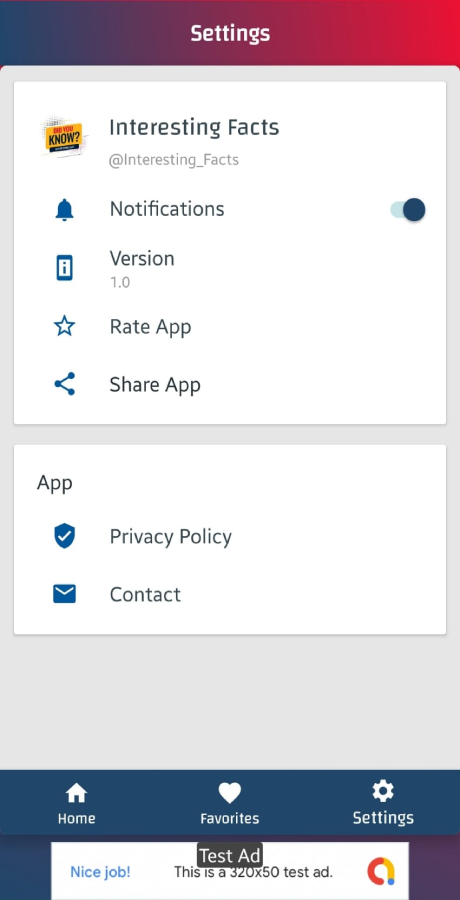Screen dimensions: 460x900
Task: Click the Favorites heart icon
Action: tap(230, 793)
